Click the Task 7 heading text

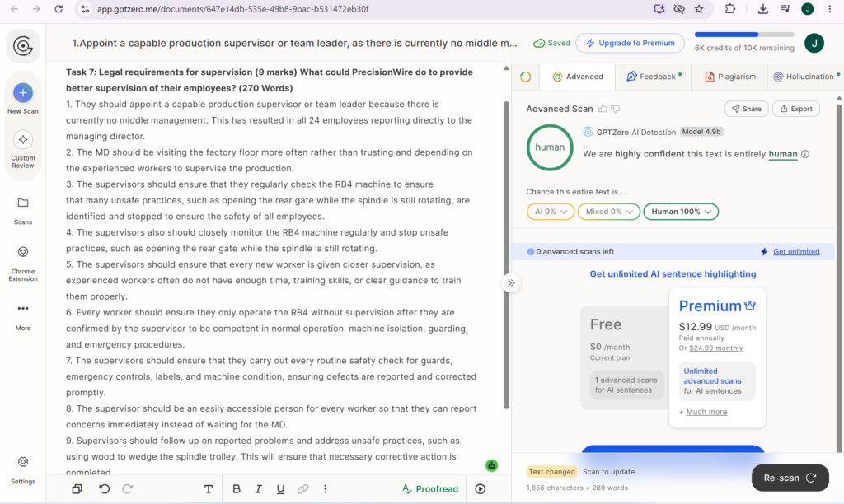click(x=270, y=80)
